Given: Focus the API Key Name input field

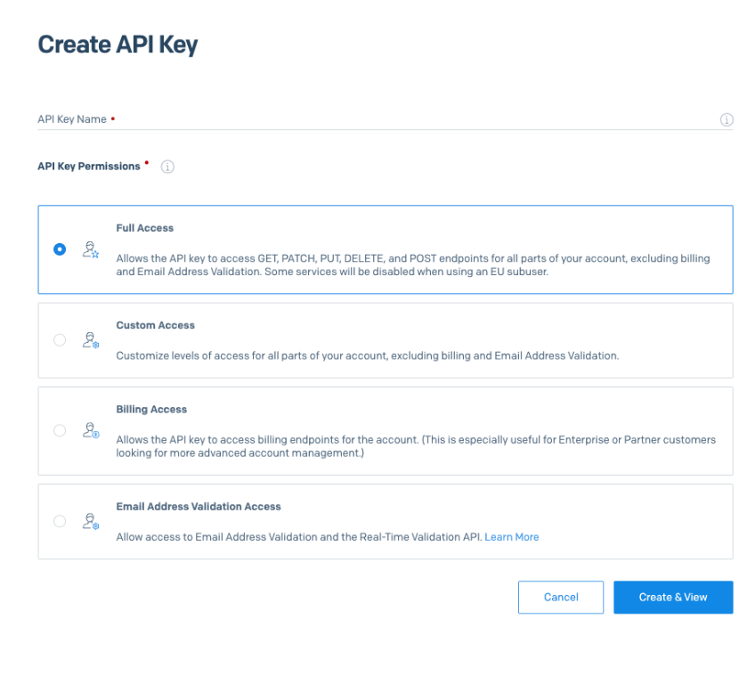Looking at the screenshot, I should pyautogui.click(x=386, y=119).
